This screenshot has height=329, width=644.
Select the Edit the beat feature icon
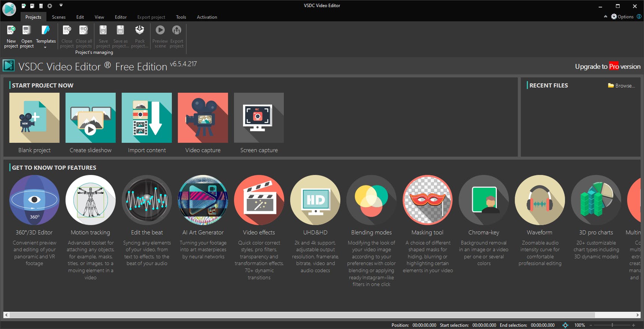(x=147, y=200)
